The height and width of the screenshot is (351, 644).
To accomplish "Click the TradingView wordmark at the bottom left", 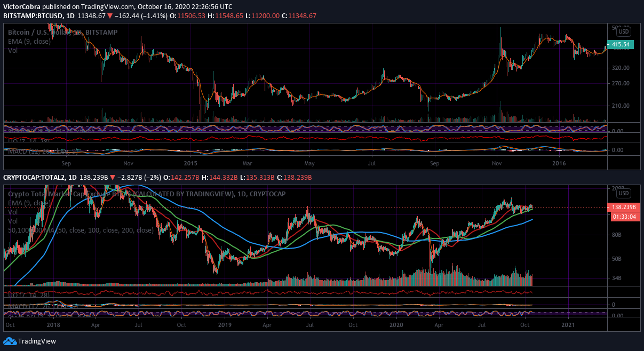I will (37, 341).
